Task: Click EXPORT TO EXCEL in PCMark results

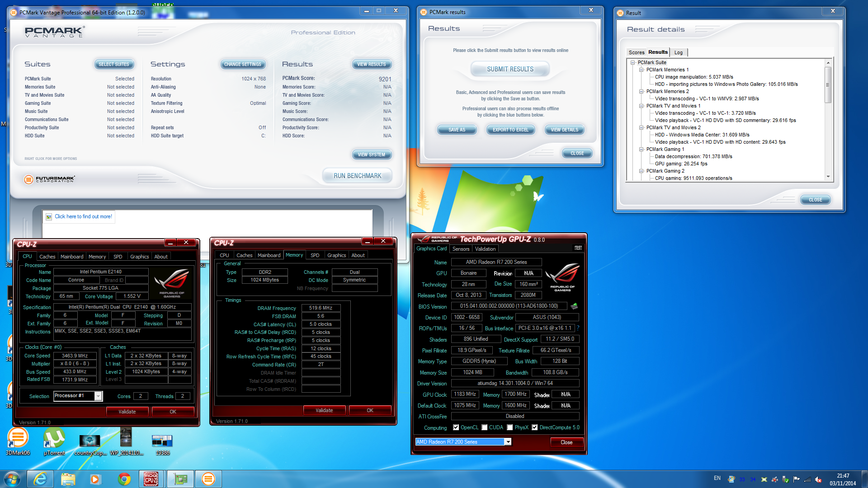Action: pos(510,130)
